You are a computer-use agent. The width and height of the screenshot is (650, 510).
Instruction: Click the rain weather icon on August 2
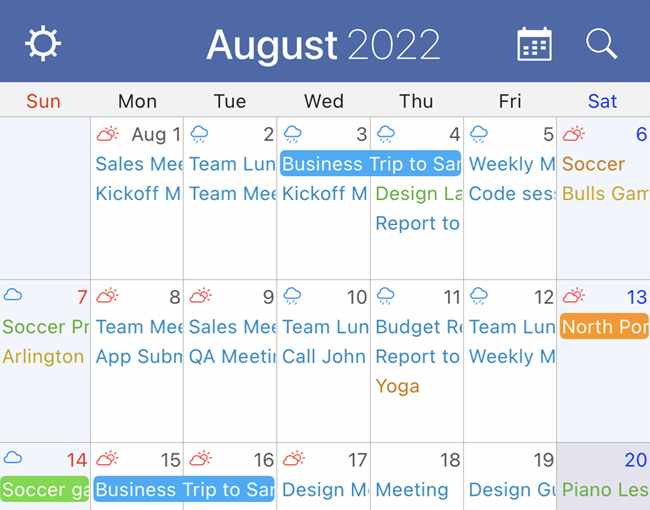tap(200, 134)
